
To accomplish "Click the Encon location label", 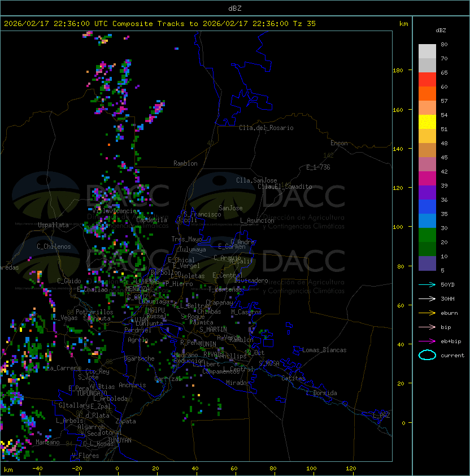I will pos(339,143).
